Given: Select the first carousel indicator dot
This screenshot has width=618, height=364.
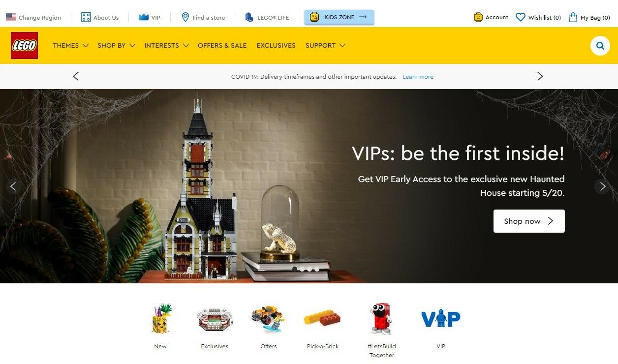Looking at the screenshot, I should [x=294, y=269].
